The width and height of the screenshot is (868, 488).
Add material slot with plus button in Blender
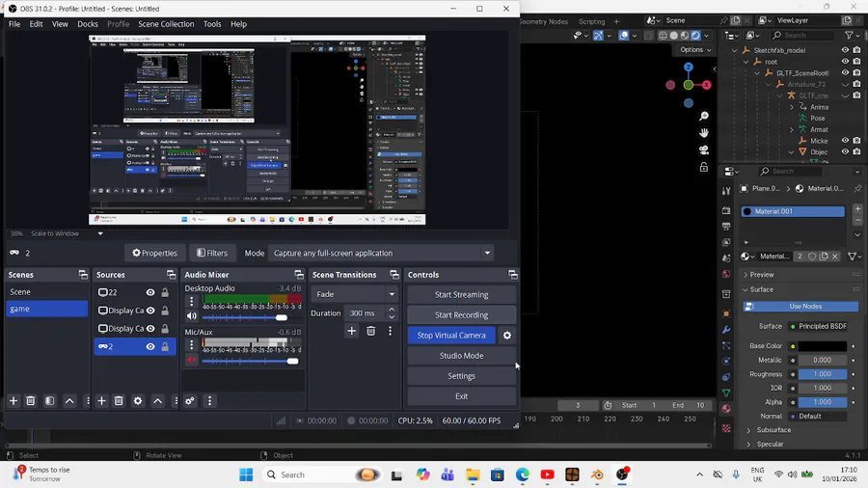coord(857,208)
